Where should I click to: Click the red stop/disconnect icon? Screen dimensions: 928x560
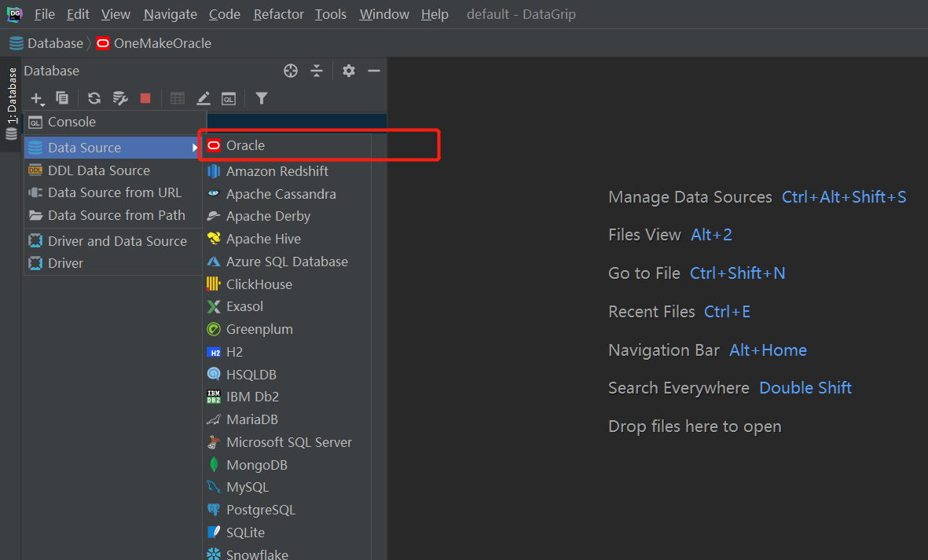click(145, 98)
